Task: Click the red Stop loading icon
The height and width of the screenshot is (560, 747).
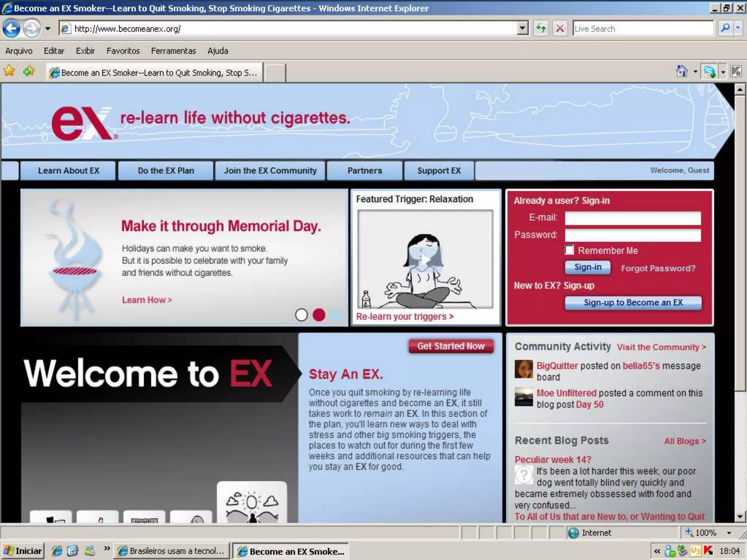Action: pyautogui.click(x=560, y=28)
